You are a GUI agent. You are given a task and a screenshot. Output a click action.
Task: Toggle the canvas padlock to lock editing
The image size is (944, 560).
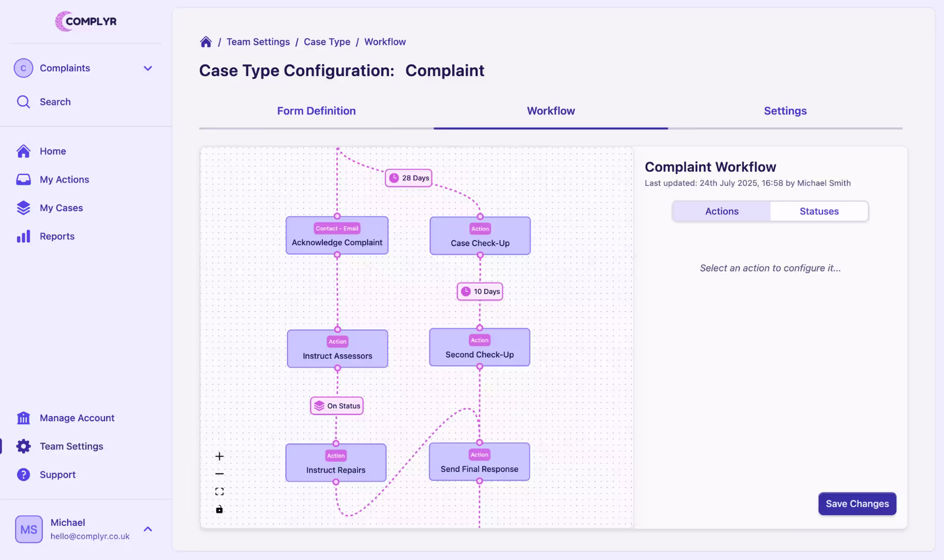click(219, 509)
